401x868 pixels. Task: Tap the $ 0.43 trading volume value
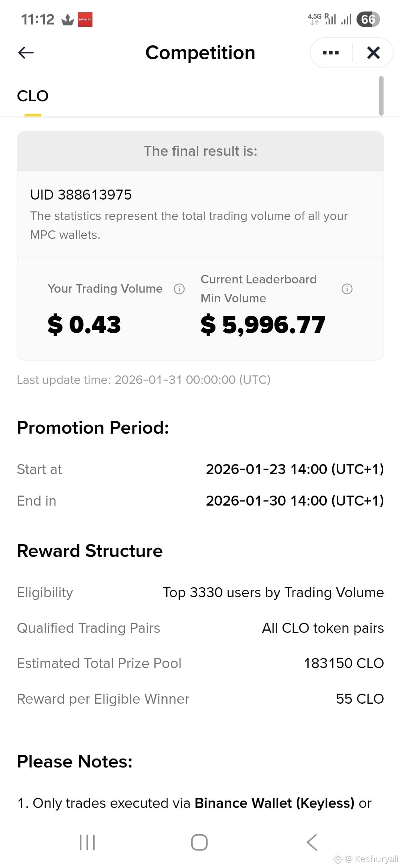(x=84, y=325)
